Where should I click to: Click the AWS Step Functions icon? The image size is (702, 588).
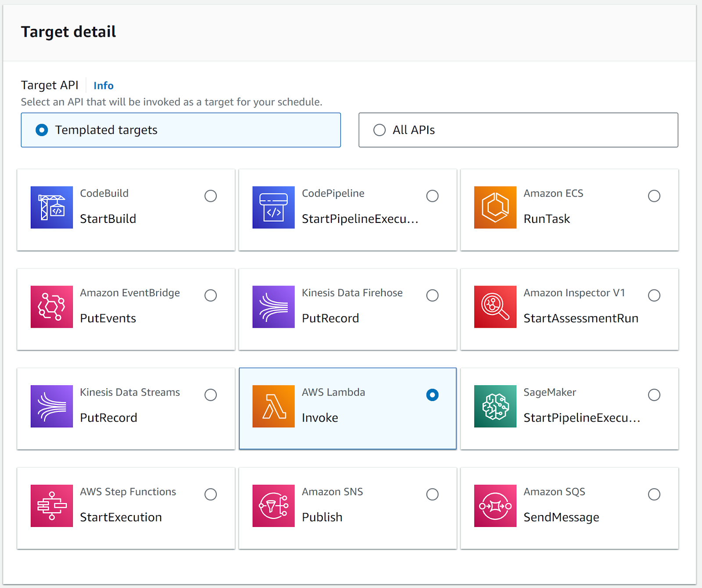tap(52, 506)
